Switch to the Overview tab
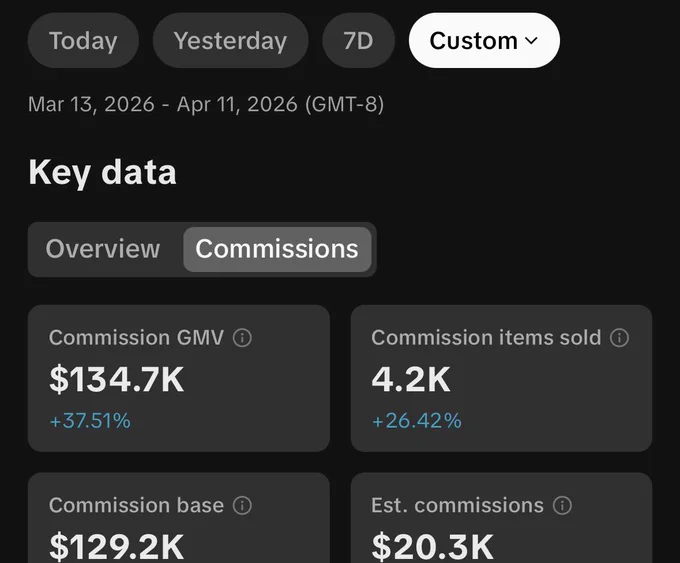680x563 pixels. pos(103,249)
